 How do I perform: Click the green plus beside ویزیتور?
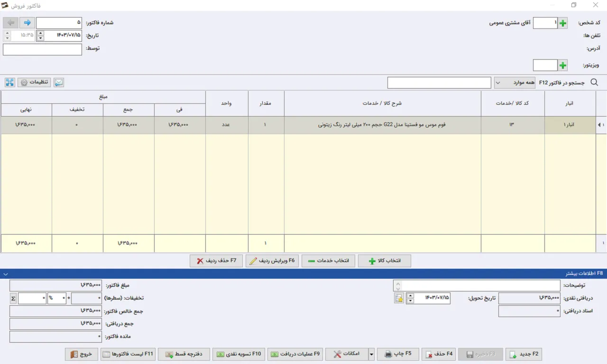coord(562,65)
